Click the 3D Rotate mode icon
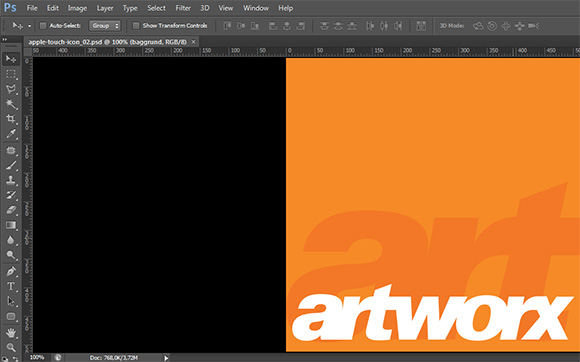Screen dimensions: 580x362 (478, 26)
